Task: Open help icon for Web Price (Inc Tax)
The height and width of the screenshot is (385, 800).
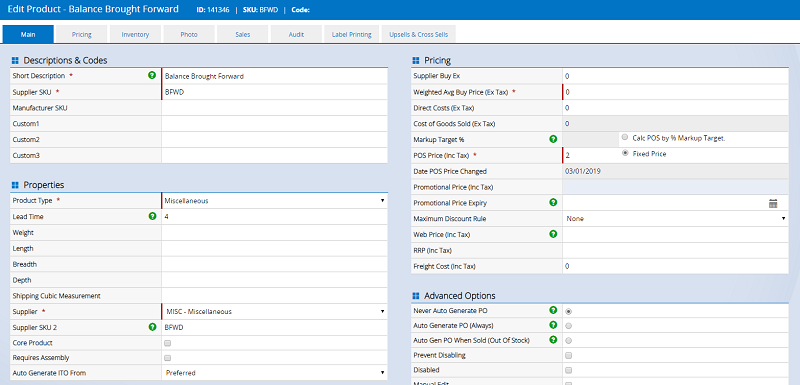Action: pyautogui.click(x=553, y=234)
